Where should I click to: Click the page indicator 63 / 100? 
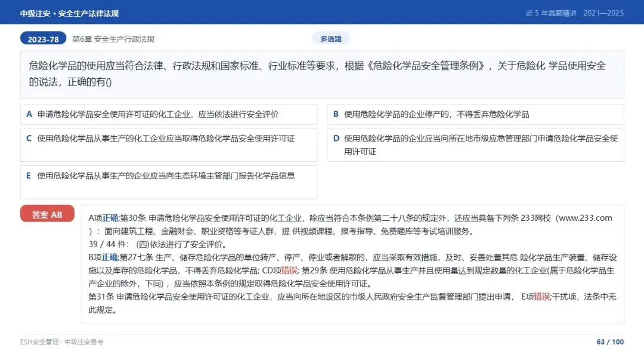[x=610, y=342]
